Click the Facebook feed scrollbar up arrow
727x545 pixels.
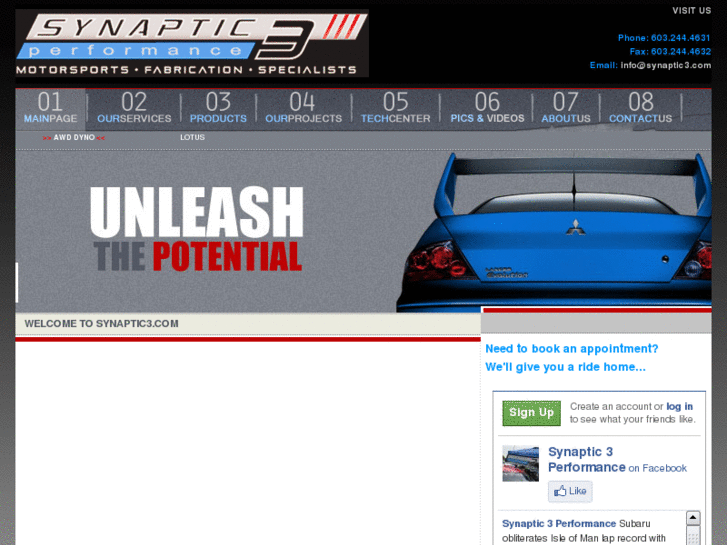(693, 518)
